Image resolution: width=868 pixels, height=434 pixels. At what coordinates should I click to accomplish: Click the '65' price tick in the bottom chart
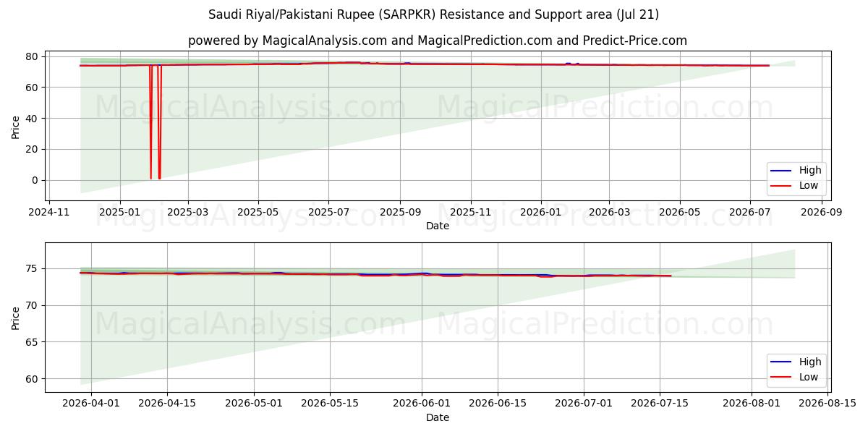click(33, 342)
